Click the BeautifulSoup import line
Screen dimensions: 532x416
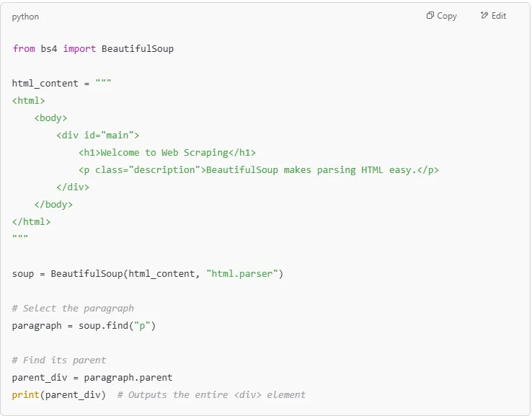tap(93, 49)
